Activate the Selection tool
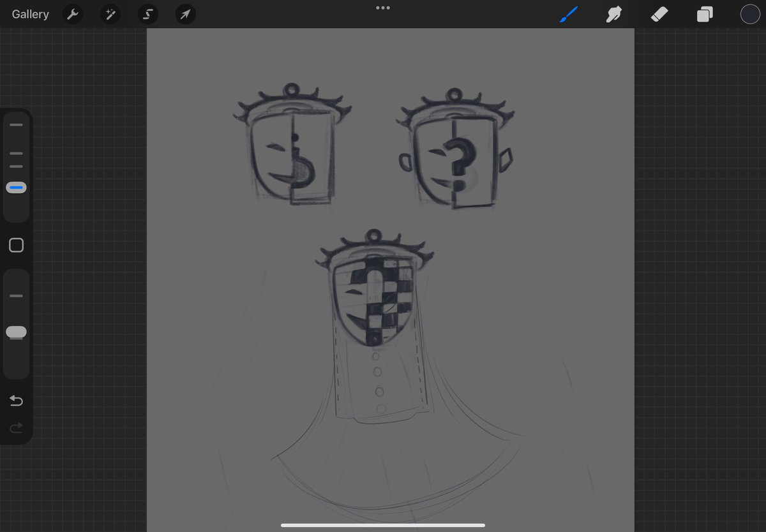Screen dimensions: 766x532 point(148,14)
